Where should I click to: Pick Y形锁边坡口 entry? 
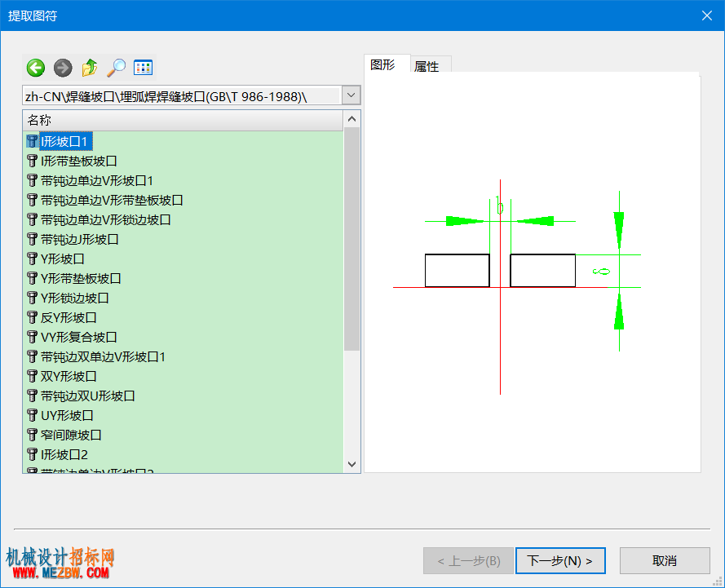click(x=74, y=298)
